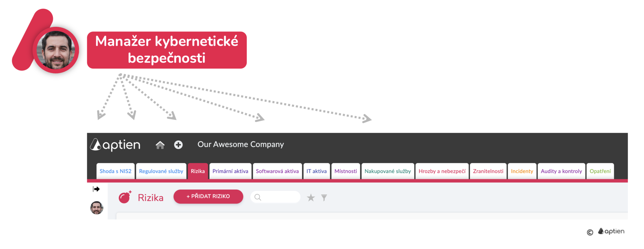The image size is (644, 249).
Task: Open user avatar in left sidebar
Action: pyautogui.click(x=97, y=208)
